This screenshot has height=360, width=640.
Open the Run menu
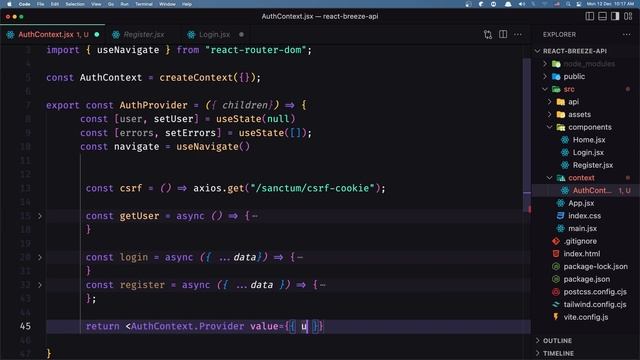(124, 4)
